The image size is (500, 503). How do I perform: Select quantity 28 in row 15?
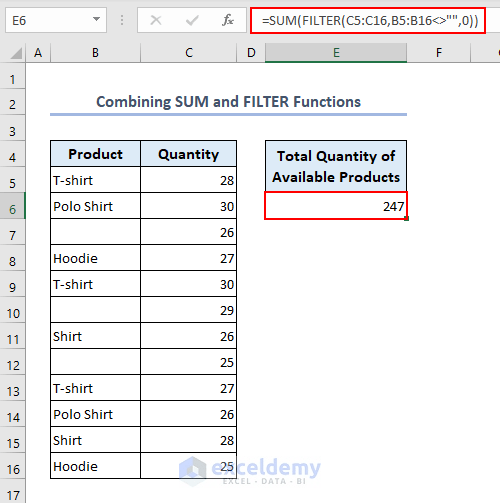coord(189,440)
